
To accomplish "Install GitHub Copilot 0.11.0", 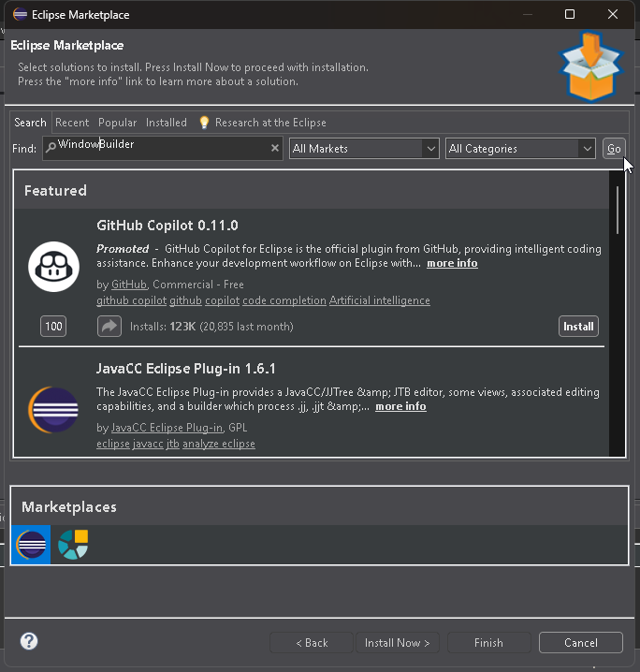I will click(x=578, y=326).
